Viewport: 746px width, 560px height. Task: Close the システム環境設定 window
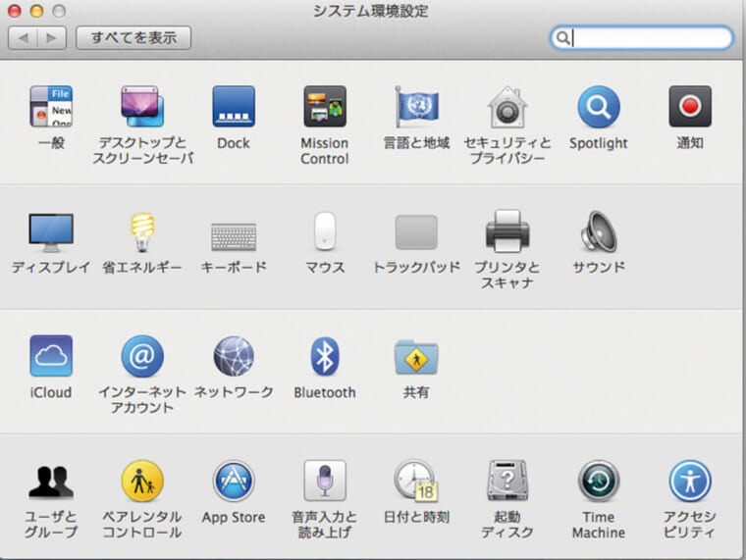15,11
